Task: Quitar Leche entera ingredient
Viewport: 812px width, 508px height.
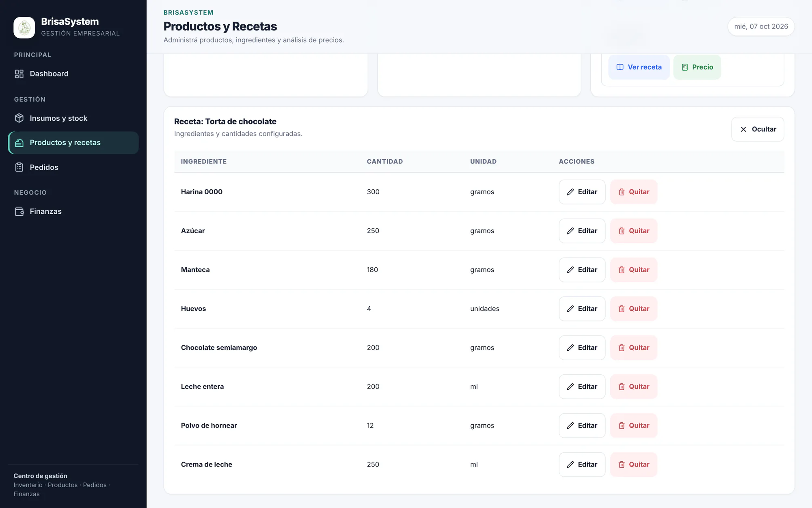Action: click(633, 386)
